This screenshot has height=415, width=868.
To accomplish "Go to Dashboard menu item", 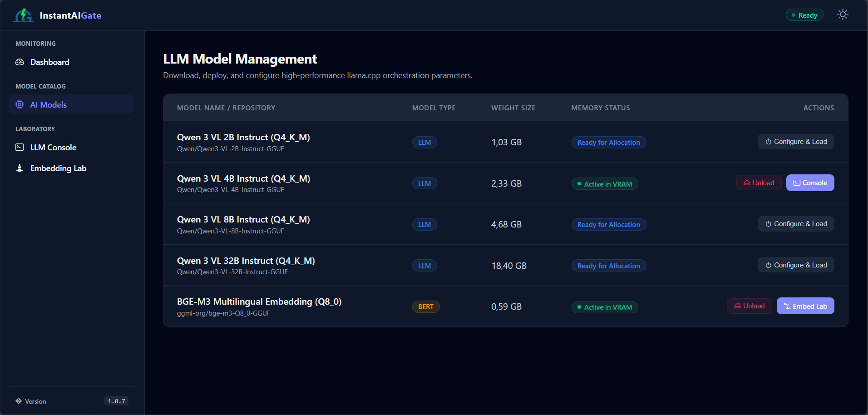I will pos(71,62).
